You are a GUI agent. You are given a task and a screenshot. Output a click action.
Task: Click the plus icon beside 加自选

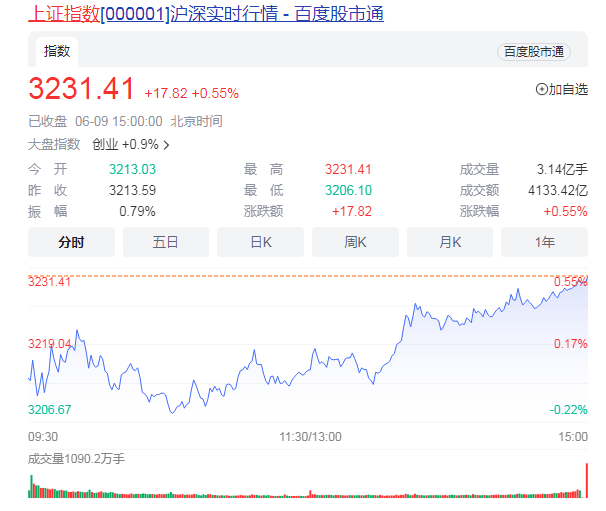point(543,89)
